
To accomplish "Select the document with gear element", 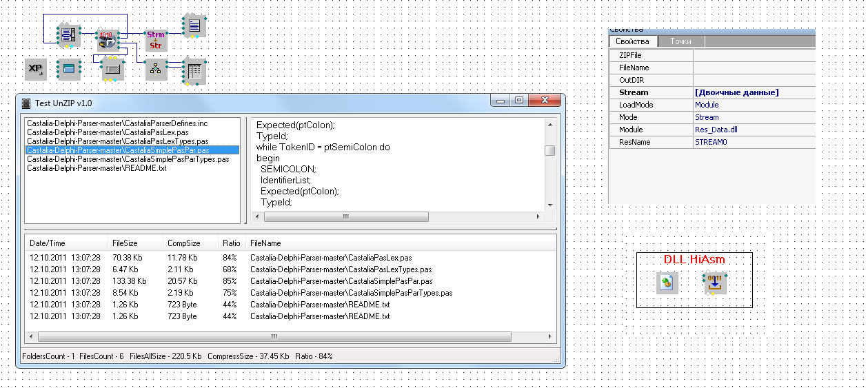I will coord(667,283).
